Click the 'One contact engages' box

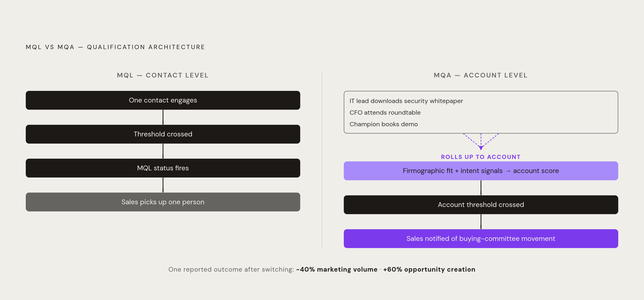163,100
